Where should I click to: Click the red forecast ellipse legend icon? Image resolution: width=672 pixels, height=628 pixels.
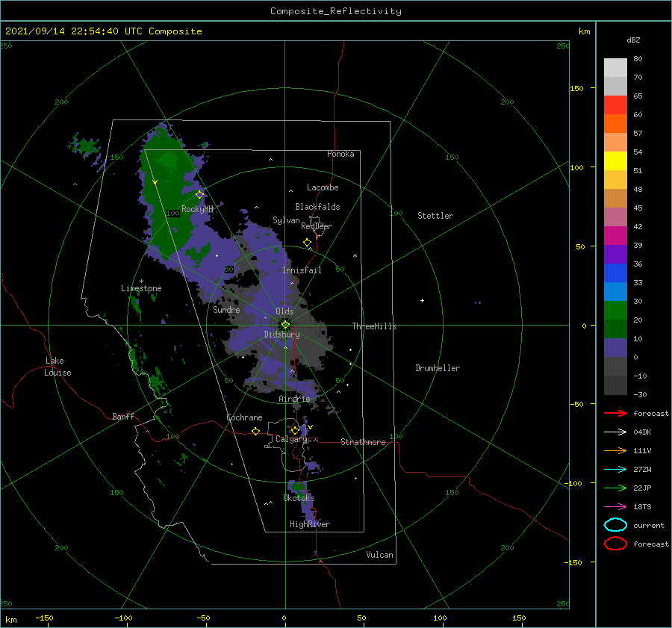coord(615,544)
